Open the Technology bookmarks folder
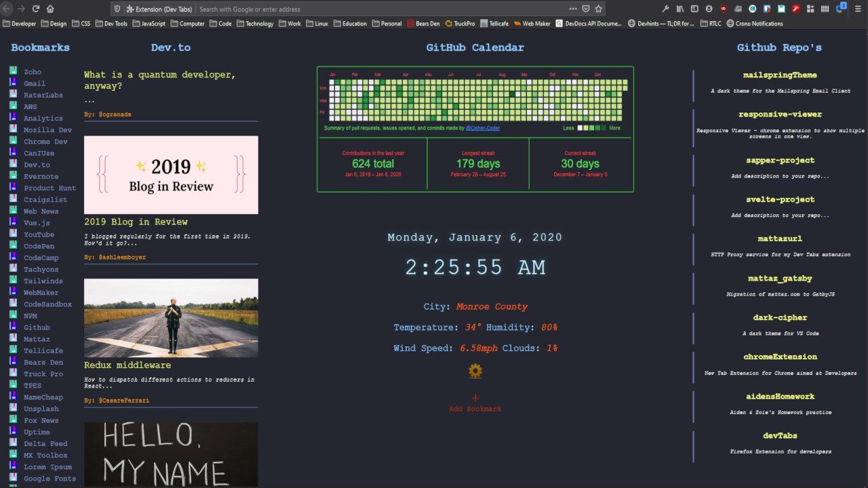This screenshot has height=488, width=868. pyautogui.click(x=254, y=23)
